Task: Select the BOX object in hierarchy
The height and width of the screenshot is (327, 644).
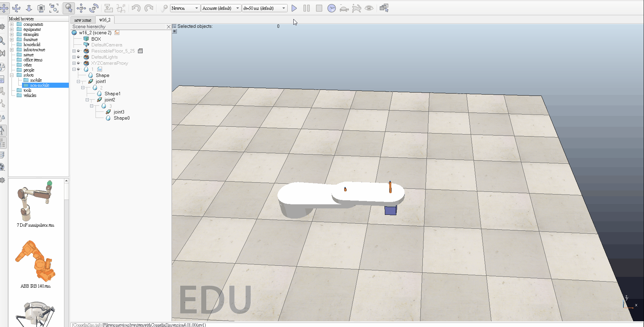Action: tap(96, 39)
